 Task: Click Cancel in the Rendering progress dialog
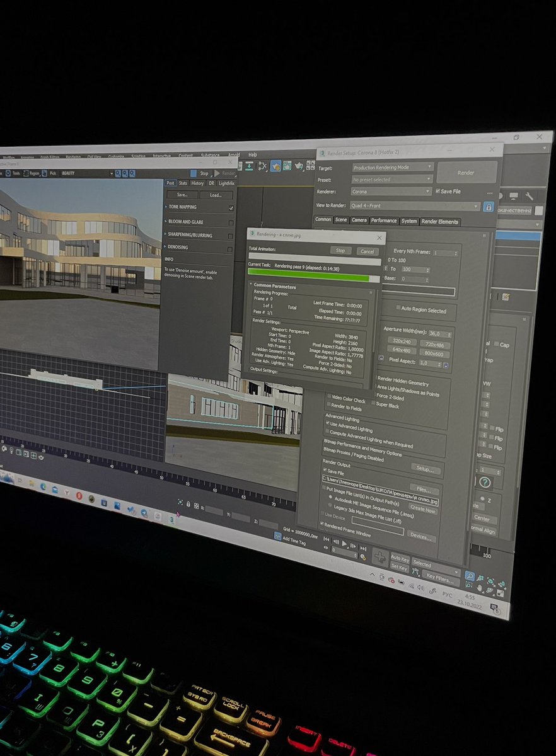[366, 251]
